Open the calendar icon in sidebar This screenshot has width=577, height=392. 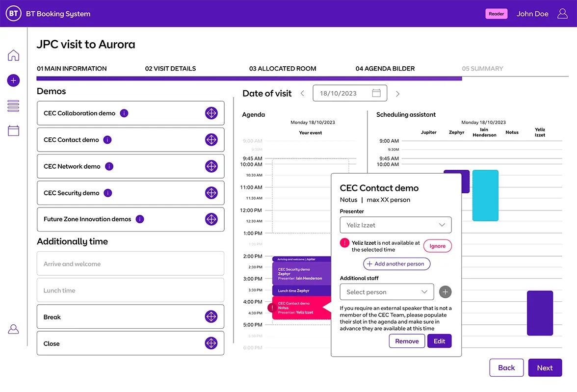coord(13,131)
